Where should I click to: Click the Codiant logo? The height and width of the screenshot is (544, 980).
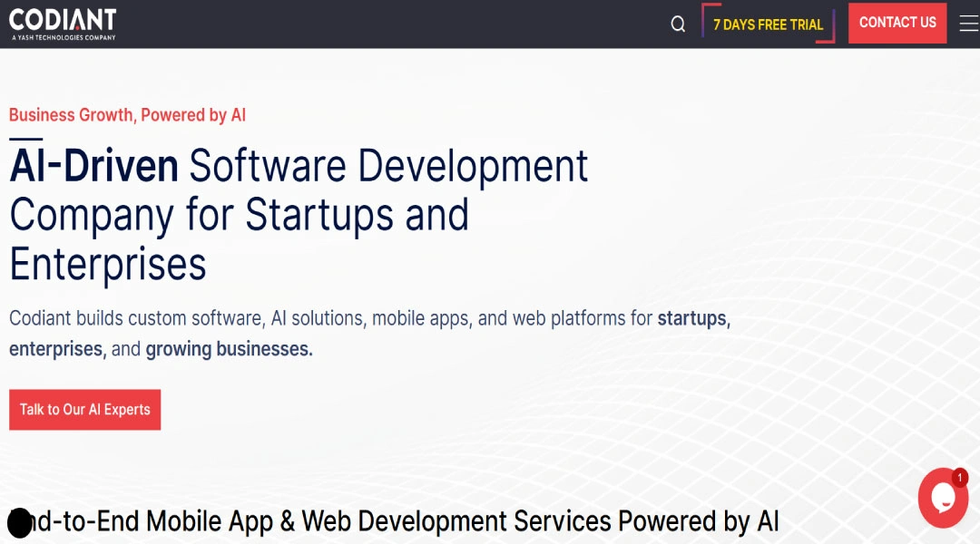pyautogui.click(x=63, y=24)
